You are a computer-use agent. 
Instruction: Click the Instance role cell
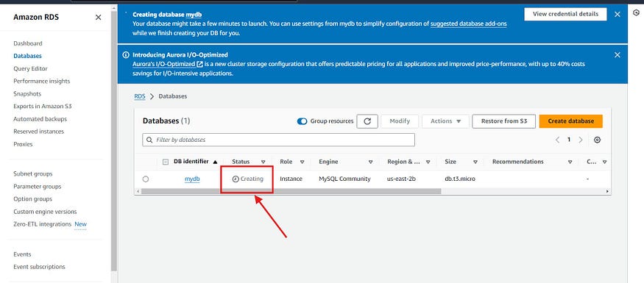pyautogui.click(x=291, y=179)
